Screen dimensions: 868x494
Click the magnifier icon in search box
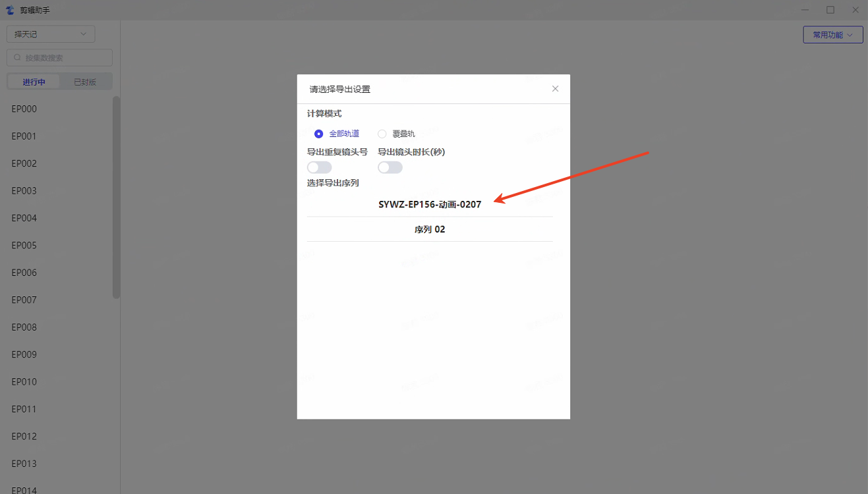click(18, 58)
